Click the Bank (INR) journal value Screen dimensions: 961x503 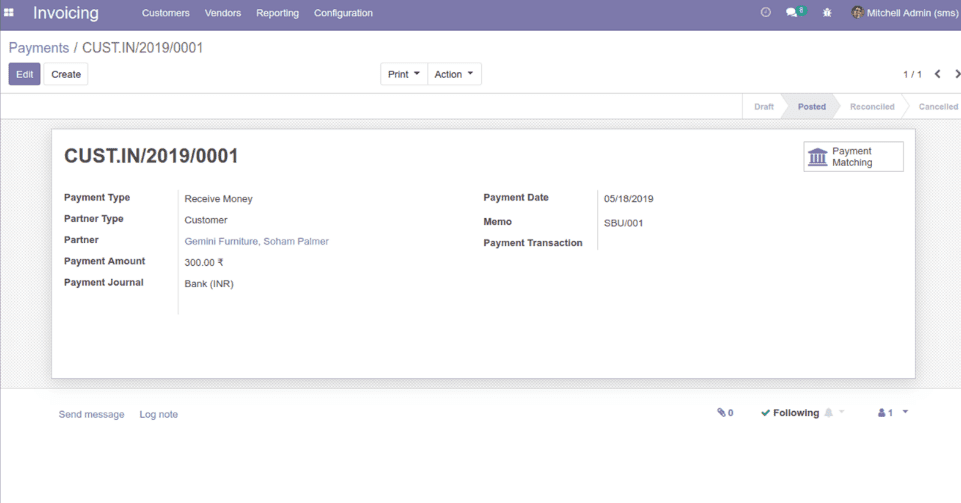209,284
